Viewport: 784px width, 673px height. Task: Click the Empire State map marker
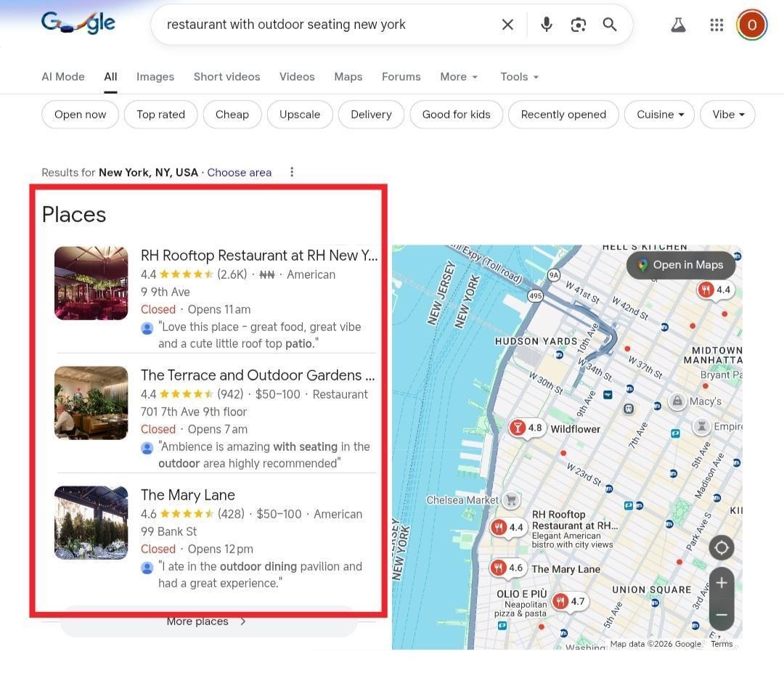click(x=701, y=426)
